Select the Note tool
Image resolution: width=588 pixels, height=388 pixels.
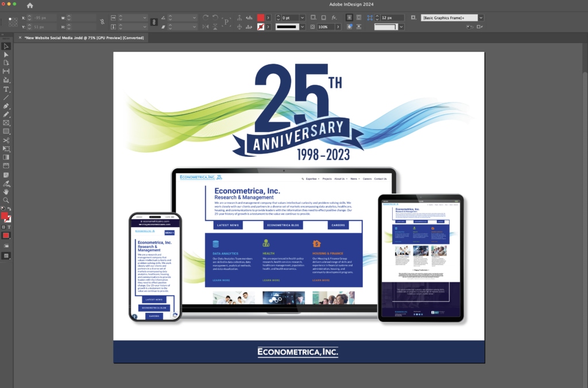click(x=6, y=175)
